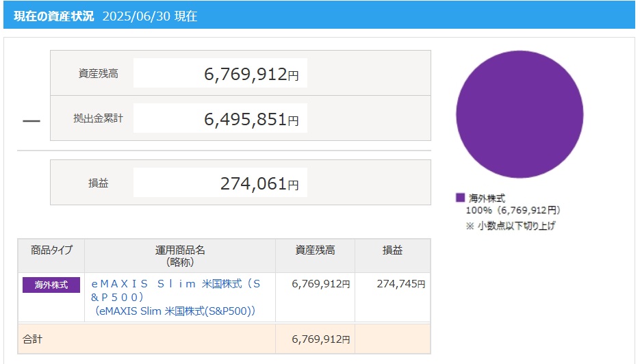Click the minus sign beside 拠出金累計
Screen dimensions: 640x364
coord(31,121)
